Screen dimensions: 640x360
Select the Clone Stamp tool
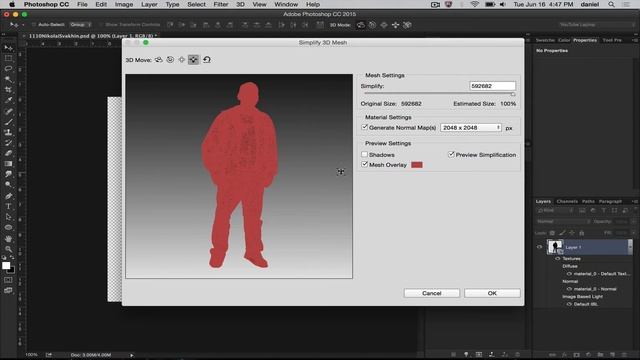coord(8,132)
